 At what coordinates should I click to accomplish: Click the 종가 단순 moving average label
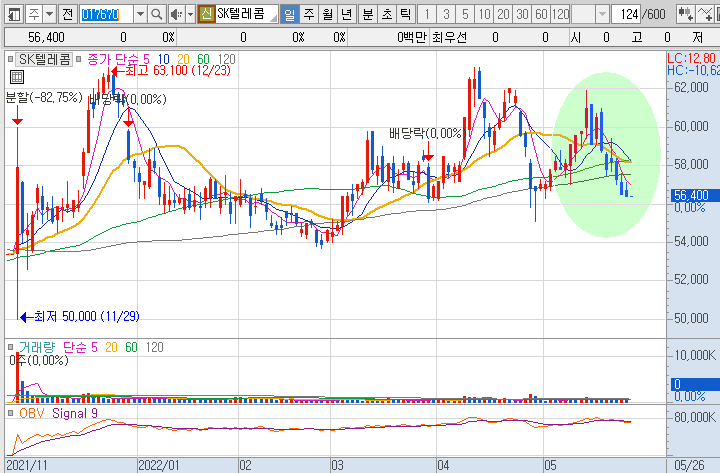113,59
